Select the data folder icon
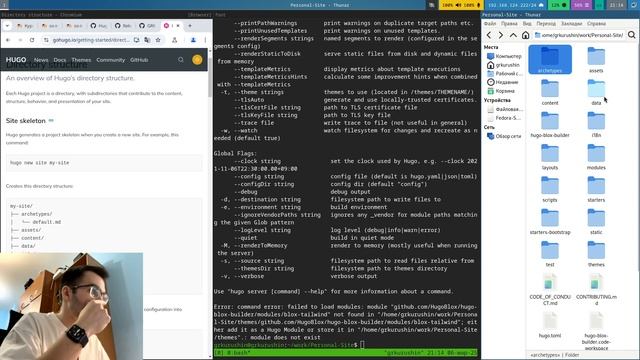The height and width of the screenshot is (360, 640). [596, 89]
